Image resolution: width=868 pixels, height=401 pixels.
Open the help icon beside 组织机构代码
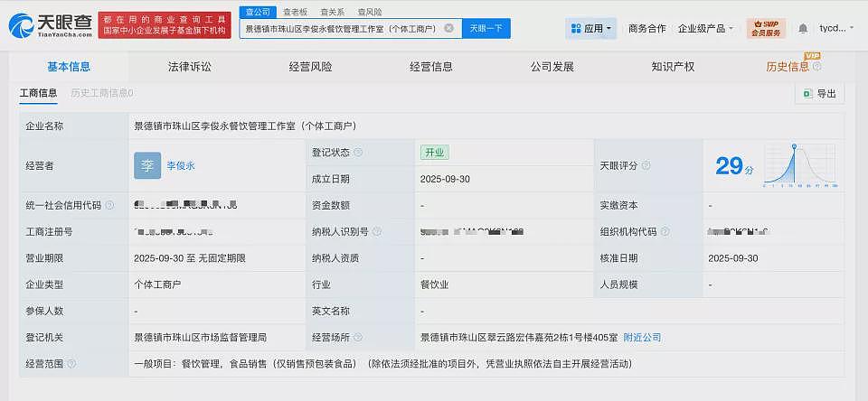(x=665, y=232)
